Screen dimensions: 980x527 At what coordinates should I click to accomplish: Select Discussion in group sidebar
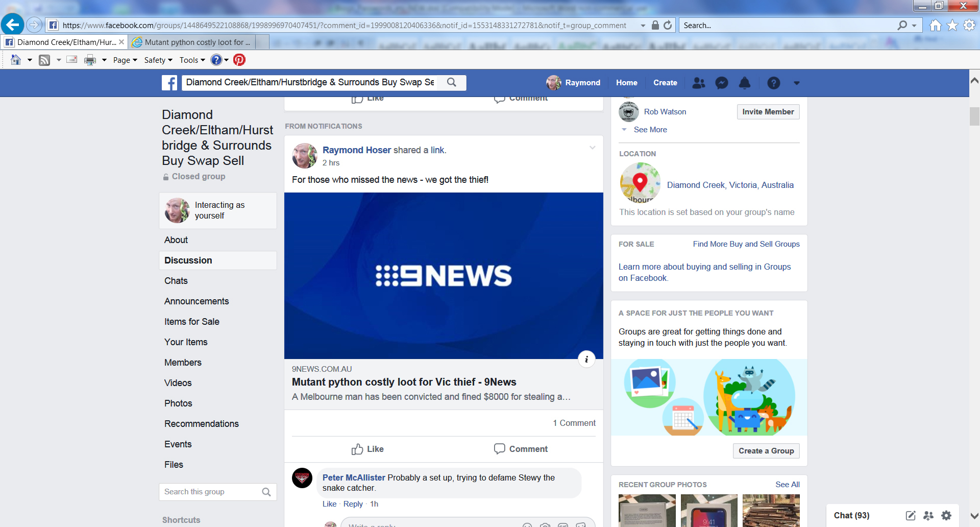(x=218, y=260)
